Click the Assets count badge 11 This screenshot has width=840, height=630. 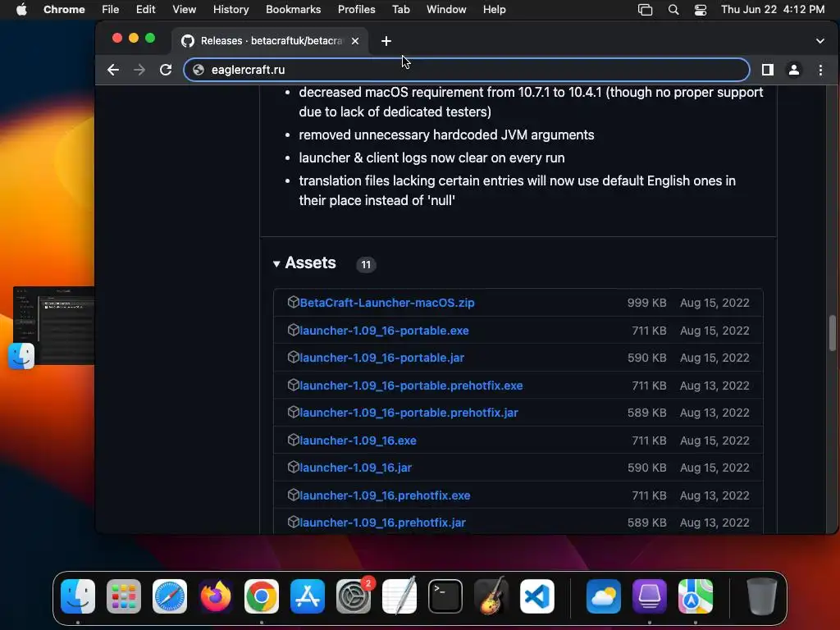point(366,264)
